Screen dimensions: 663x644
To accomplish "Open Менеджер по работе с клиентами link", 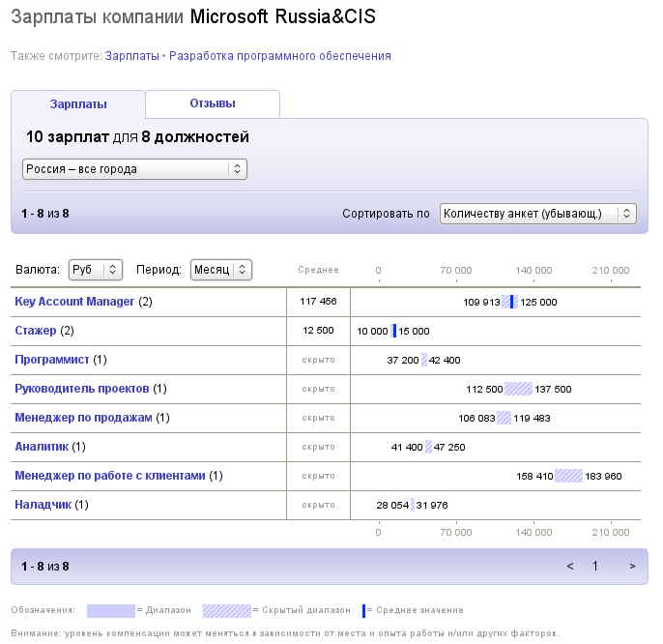I will point(110,476).
